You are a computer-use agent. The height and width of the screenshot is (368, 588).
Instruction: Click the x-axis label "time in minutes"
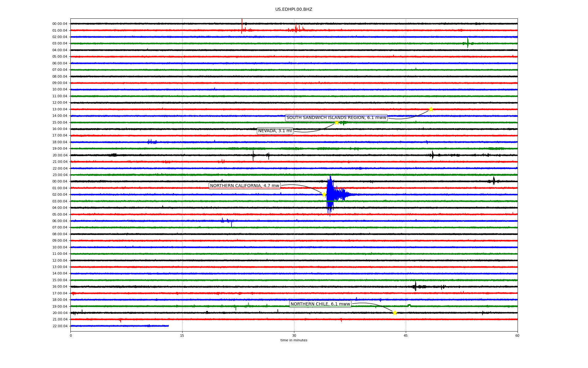coord(294,340)
